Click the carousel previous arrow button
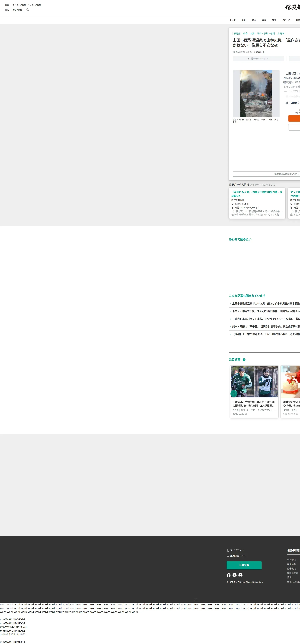300x644 pixels. [234, 394]
